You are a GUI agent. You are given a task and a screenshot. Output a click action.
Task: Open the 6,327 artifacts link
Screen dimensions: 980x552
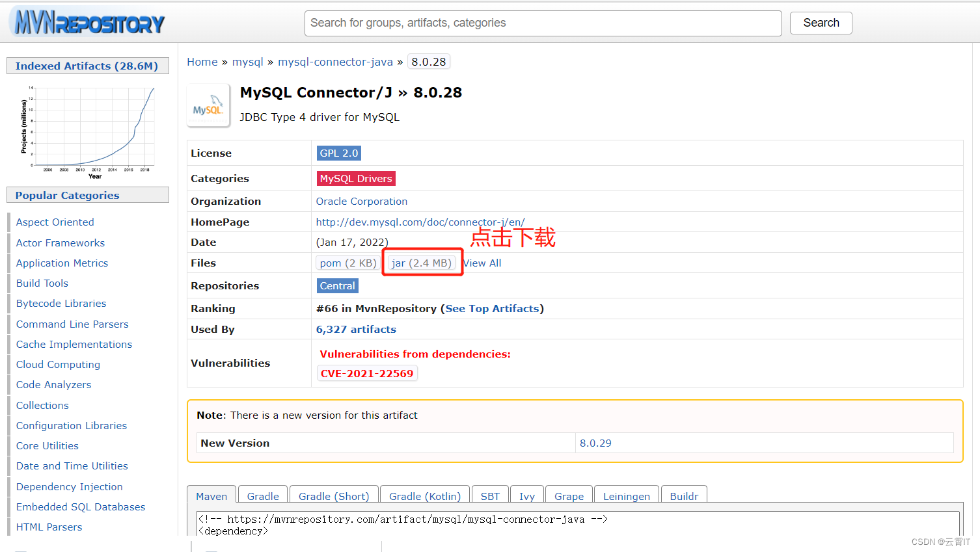[356, 330]
